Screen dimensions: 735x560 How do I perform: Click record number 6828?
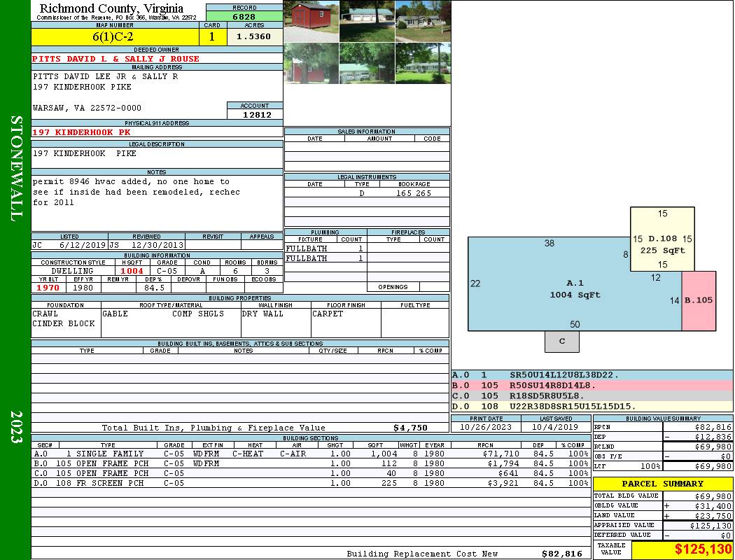point(244,16)
